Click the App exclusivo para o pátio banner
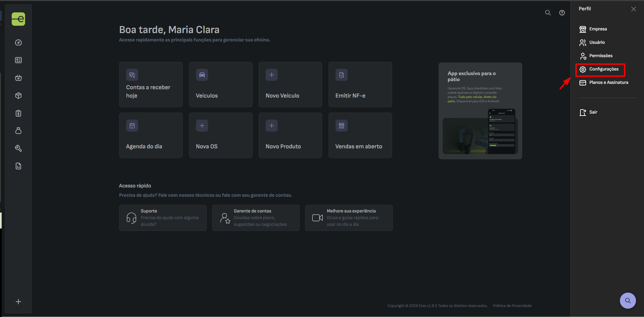The width and height of the screenshot is (644, 317). [480, 111]
